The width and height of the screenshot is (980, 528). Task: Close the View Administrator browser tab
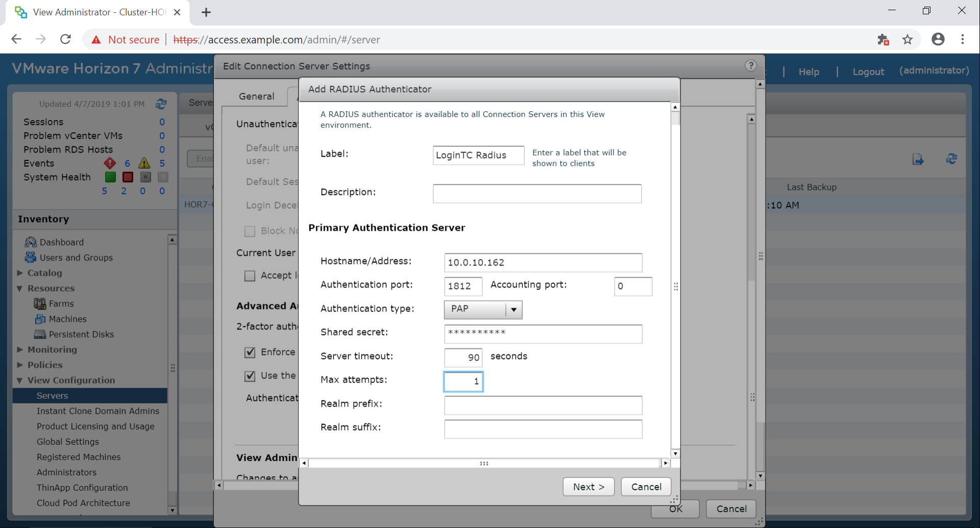177,12
